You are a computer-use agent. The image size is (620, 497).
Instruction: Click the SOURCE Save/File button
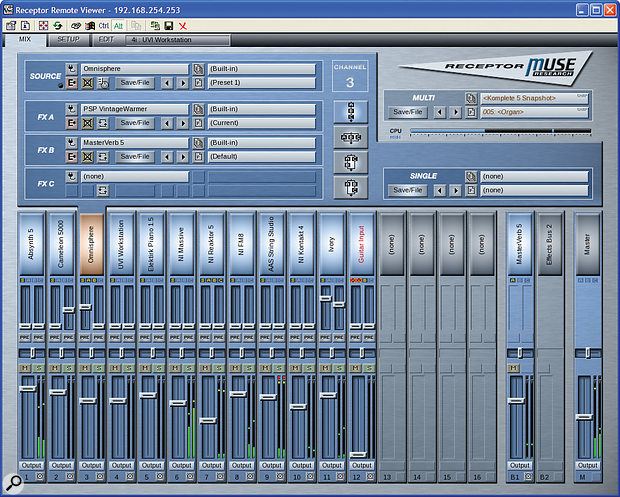pos(135,83)
